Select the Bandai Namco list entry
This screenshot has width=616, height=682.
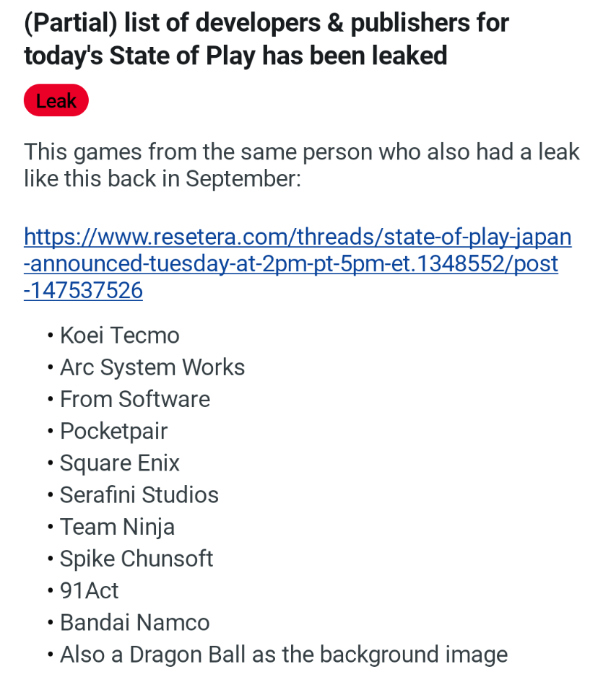(134, 622)
